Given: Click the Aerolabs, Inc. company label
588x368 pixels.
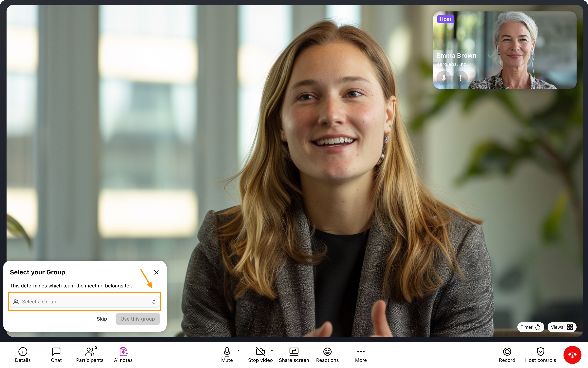Looking at the screenshot, I should click(452, 64).
